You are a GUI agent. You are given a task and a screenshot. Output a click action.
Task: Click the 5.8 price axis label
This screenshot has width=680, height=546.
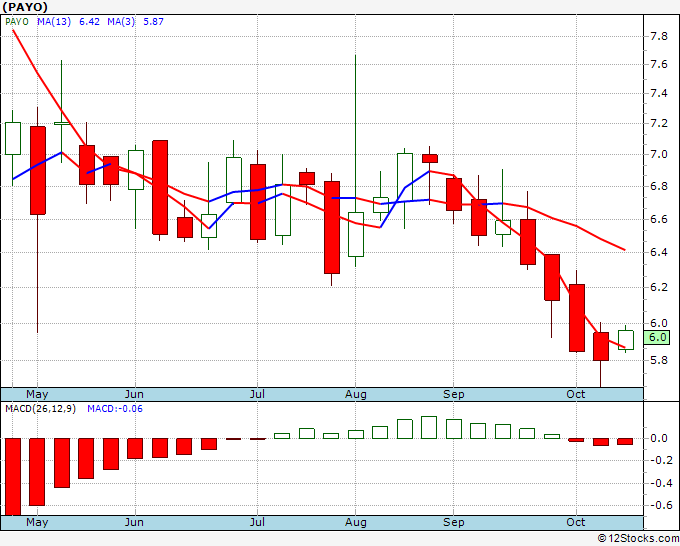pos(659,360)
